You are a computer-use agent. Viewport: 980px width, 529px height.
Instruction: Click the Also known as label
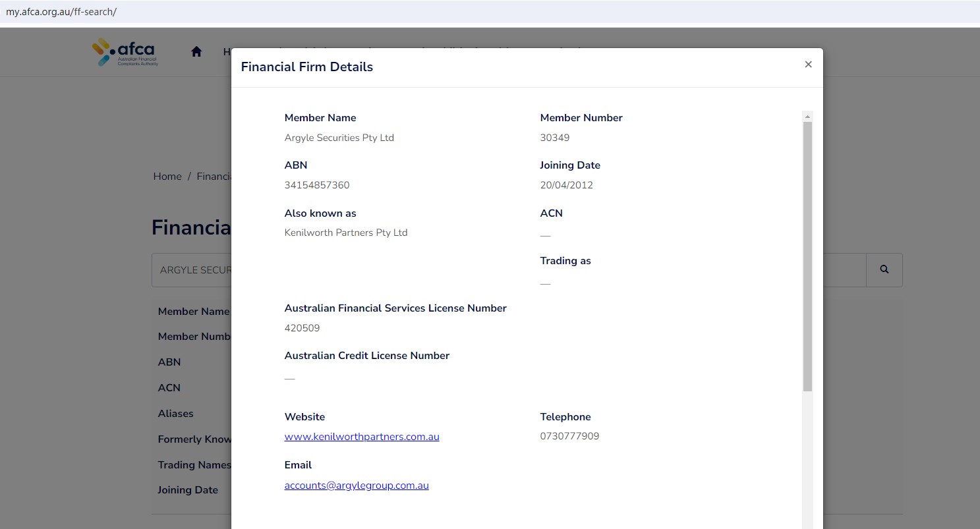click(x=320, y=213)
